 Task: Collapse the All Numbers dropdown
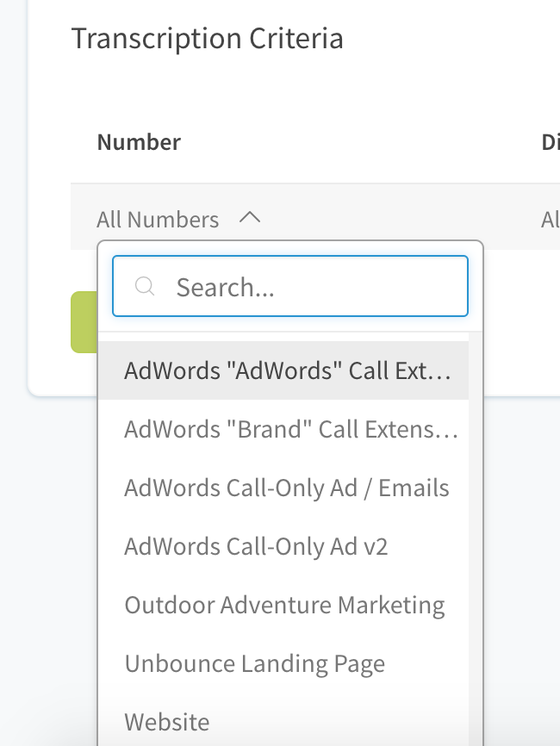tap(178, 220)
